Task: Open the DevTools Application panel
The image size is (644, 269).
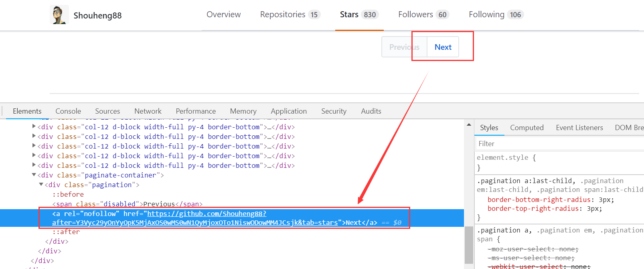Action: [289, 111]
